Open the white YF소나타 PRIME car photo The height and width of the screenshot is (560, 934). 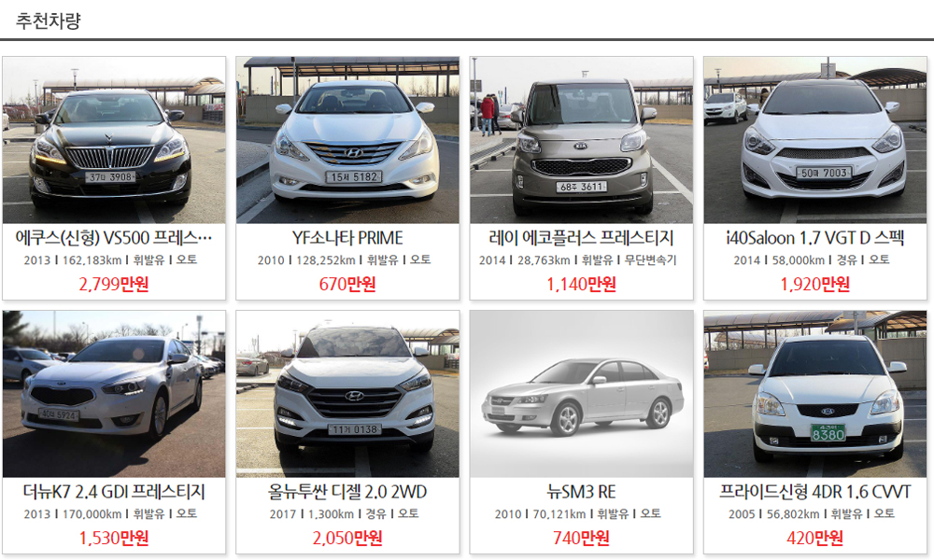click(x=347, y=140)
